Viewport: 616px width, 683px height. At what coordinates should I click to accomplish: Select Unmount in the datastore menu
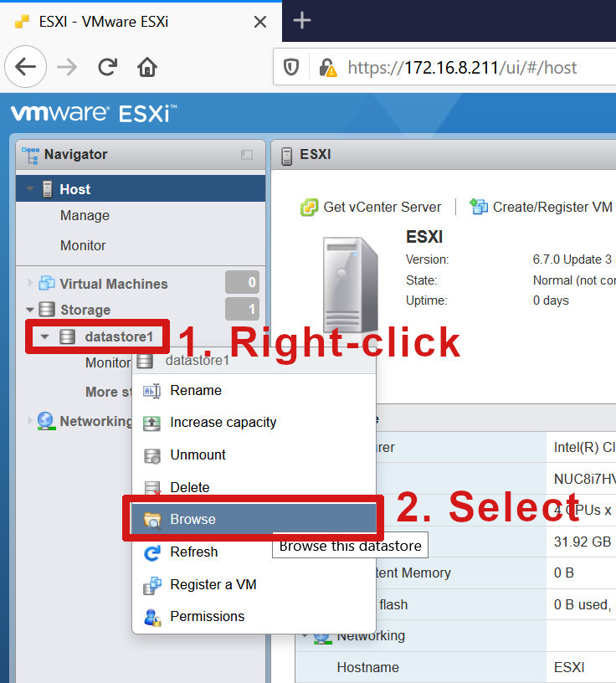coord(254,454)
